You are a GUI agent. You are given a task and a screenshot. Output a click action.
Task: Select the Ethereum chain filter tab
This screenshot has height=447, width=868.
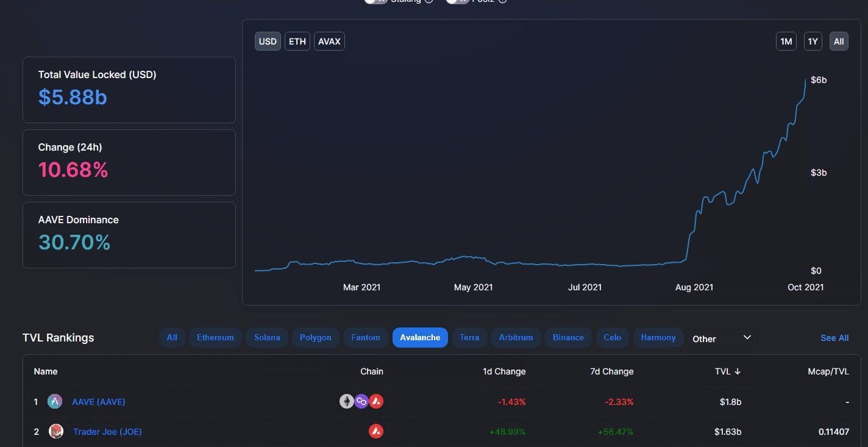click(x=215, y=338)
